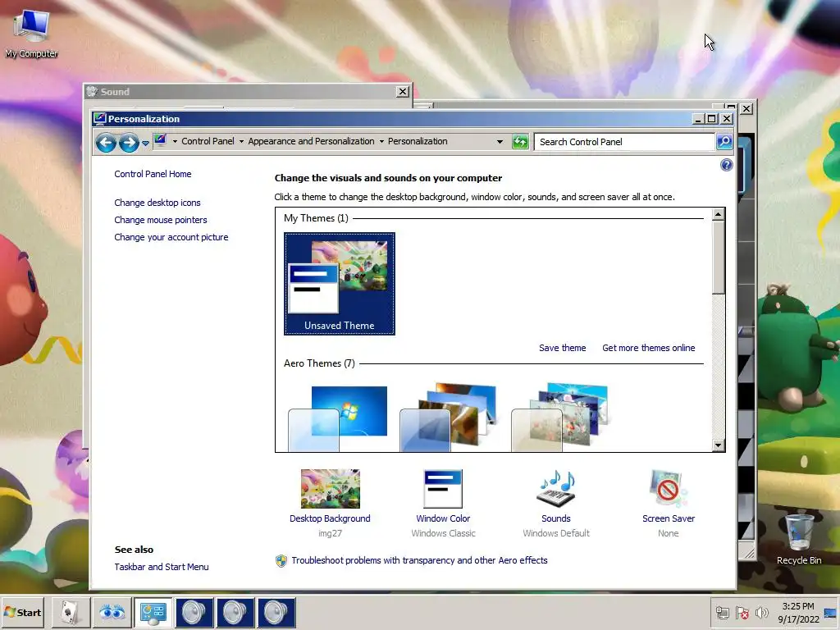Expand arrow after Control Panel breadcrumb
This screenshot has height=630, width=840.
(241, 141)
